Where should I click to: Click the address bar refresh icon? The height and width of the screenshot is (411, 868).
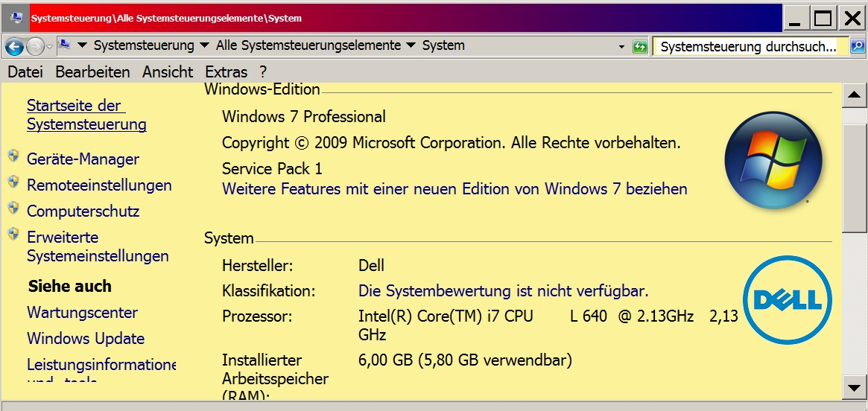tap(639, 47)
